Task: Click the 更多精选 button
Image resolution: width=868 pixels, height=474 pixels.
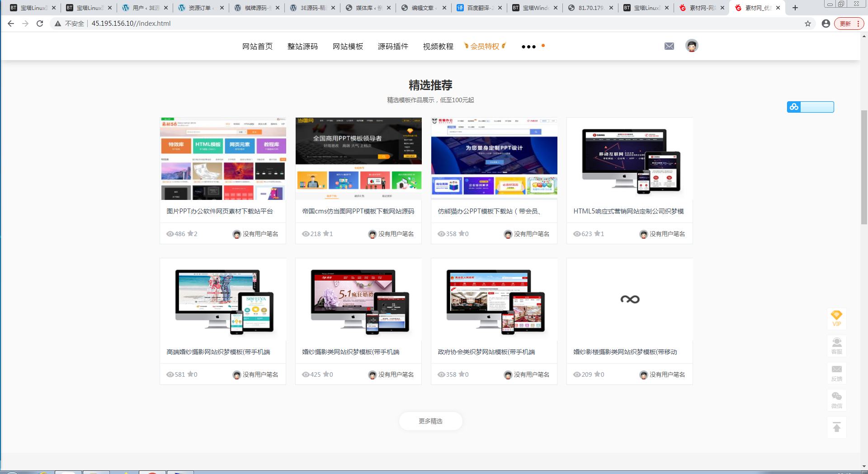Action: pos(430,421)
